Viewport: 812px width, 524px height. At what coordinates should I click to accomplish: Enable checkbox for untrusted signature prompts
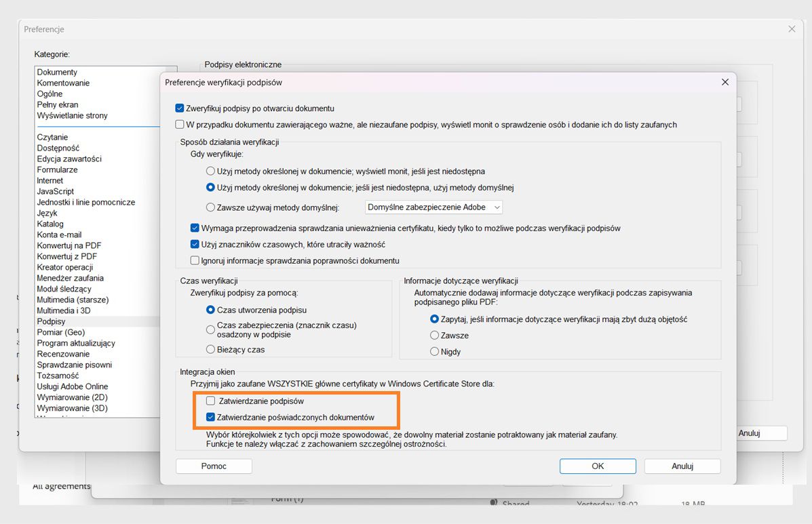click(x=180, y=124)
